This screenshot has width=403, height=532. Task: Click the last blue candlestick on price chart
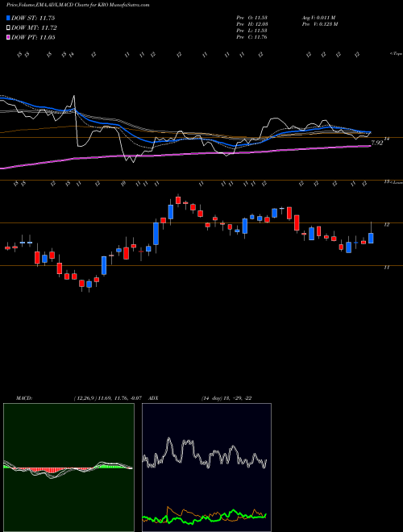[x=371, y=238]
